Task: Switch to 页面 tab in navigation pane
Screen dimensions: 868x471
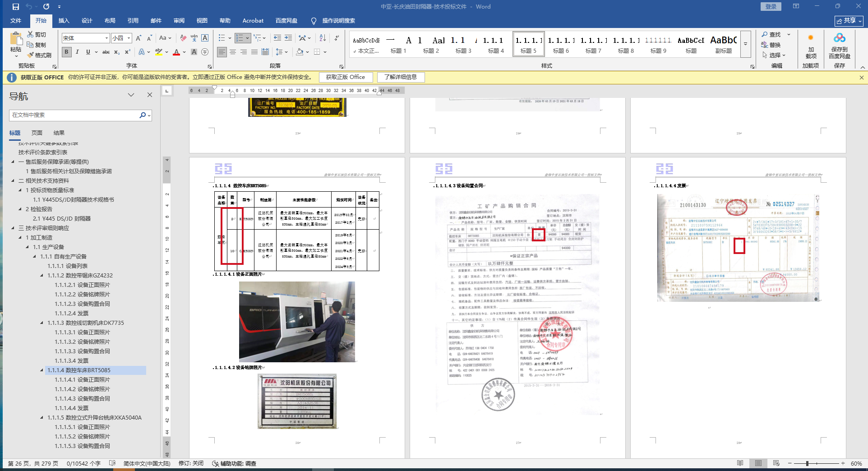Action: (37, 133)
